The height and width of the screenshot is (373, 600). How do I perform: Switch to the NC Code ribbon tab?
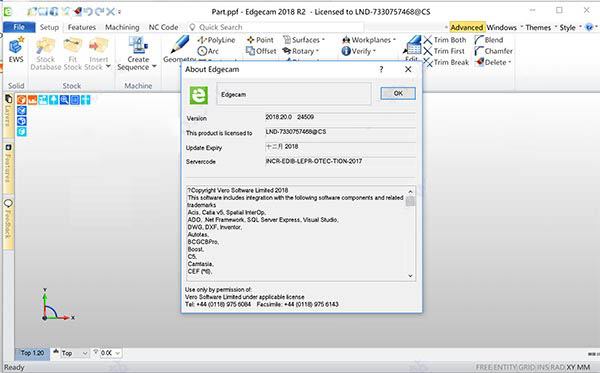pyautogui.click(x=163, y=27)
